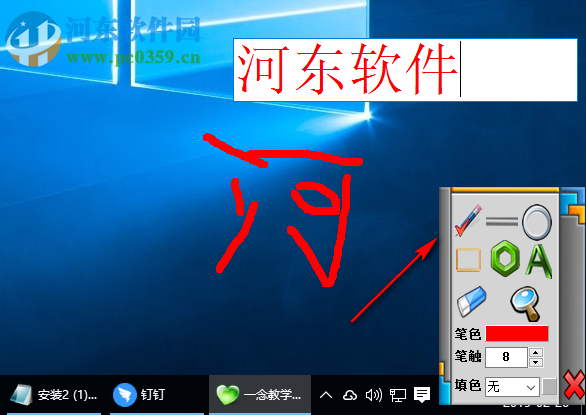The image size is (586, 415).
Task: Select the straight line tool
Action: (x=502, y=222)
